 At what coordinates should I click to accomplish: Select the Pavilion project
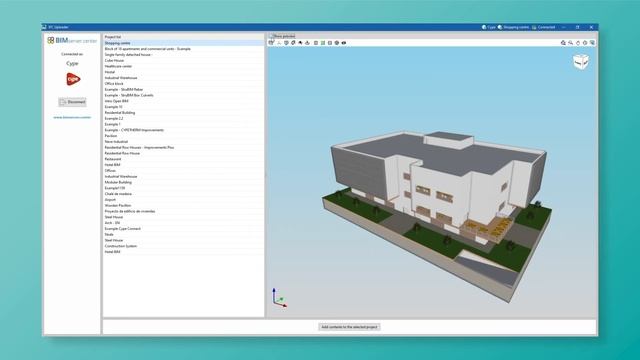tap(184, 136)
